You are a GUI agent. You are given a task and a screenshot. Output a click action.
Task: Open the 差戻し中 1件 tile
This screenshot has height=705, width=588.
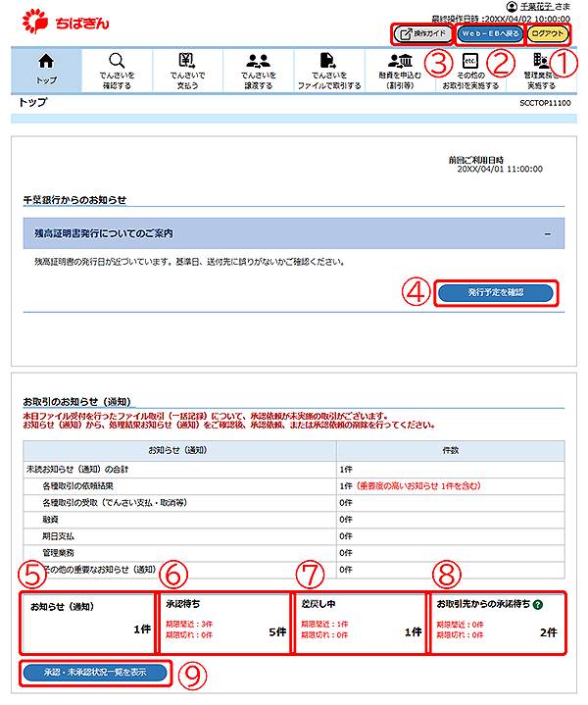click(360, 621)
